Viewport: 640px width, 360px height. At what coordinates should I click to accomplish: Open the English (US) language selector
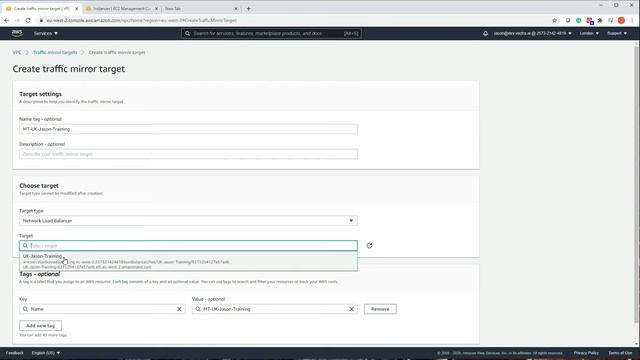pyautogui.click(x=46, y=353)
